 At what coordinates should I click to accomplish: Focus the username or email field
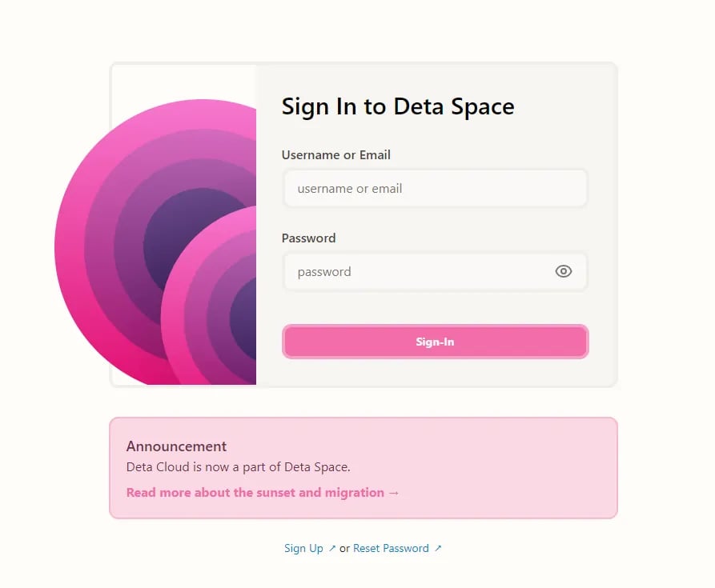[x=436, y=189]
